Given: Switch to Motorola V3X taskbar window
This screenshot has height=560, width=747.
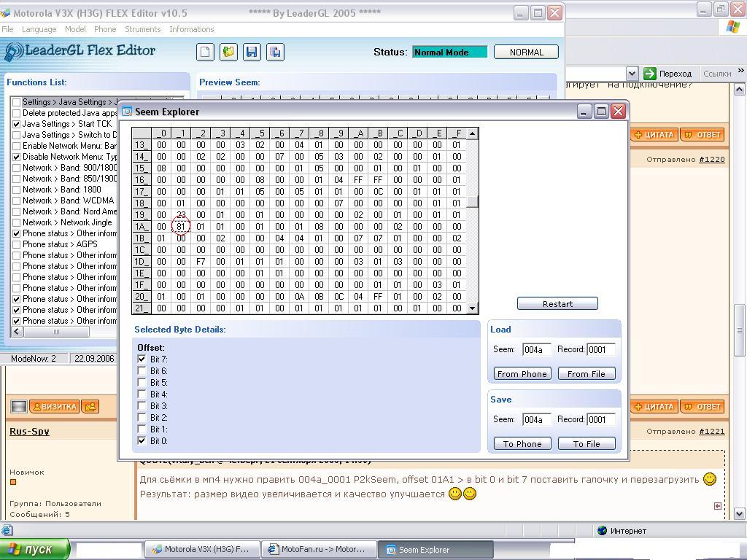Looking at the screenshot, I should 202,550.
